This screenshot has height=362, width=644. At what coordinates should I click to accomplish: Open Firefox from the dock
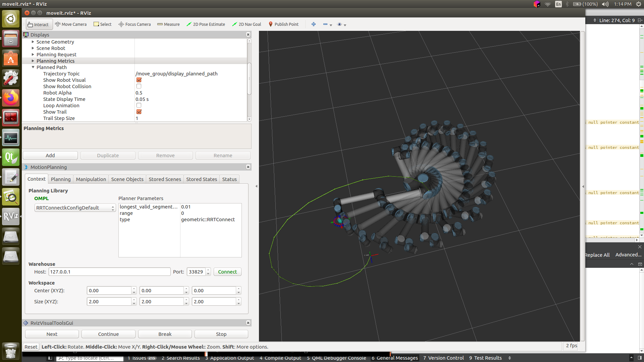tap(11, 98)
